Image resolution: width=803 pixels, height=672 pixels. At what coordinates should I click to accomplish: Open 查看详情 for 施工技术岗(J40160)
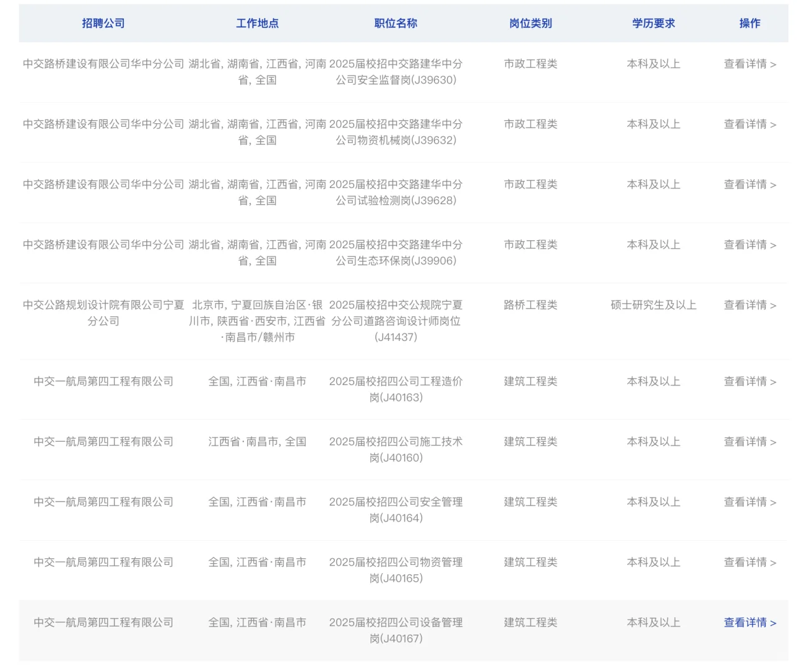[x=749, y=442]
